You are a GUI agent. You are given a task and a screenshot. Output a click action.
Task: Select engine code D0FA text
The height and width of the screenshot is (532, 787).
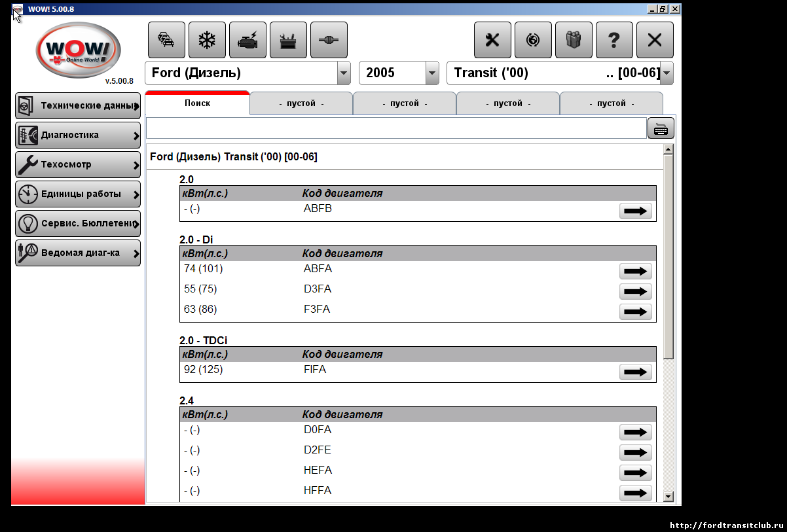(x=318, y=429)
